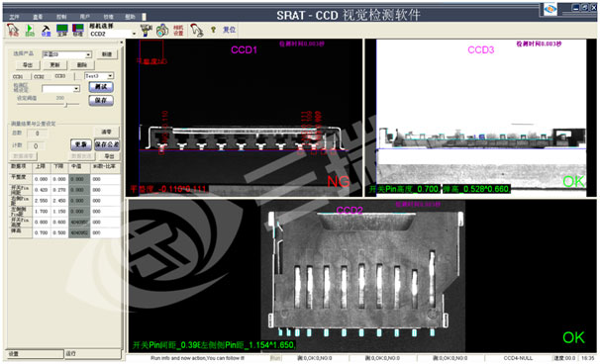Click the manual mode hand icon
The height and width of the screenshot is (364, 600).
13,30
